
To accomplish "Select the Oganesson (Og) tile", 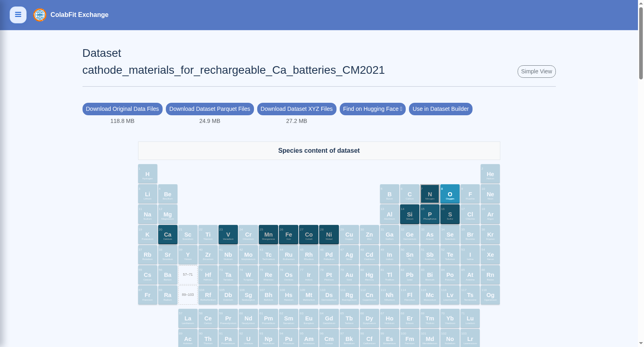I will [x=490, y=295].
